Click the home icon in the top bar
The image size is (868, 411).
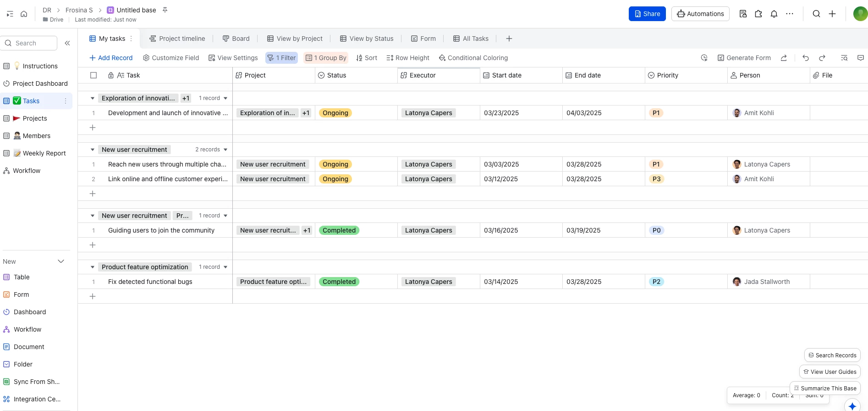24,14
